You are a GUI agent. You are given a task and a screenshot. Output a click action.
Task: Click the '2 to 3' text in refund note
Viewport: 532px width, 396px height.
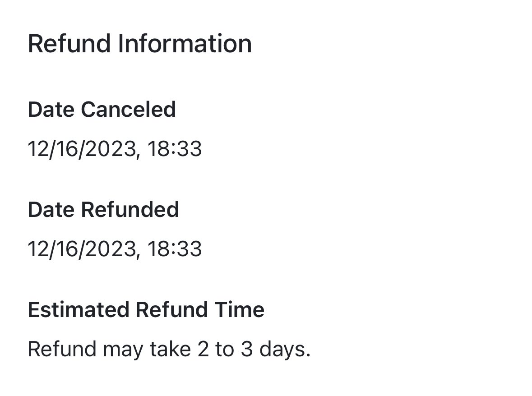pyautogui.click(x=225, y=349)
